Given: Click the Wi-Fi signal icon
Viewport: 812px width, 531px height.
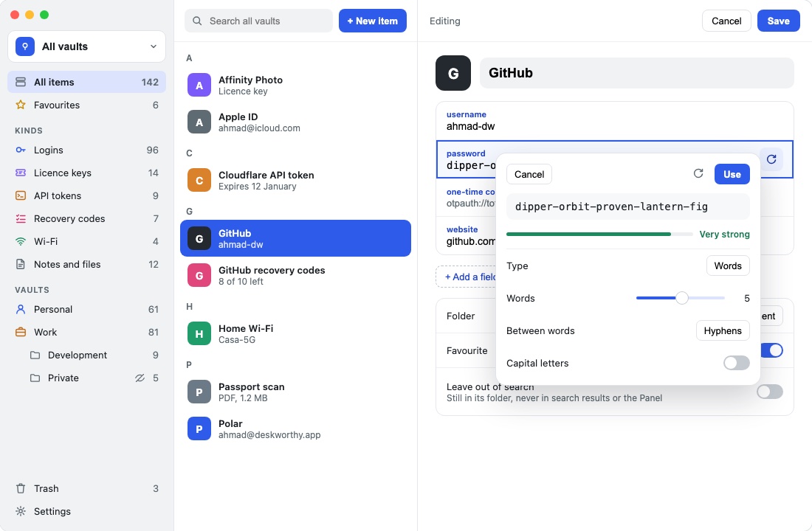Looking at the screenshot, I should pos(21,241).
